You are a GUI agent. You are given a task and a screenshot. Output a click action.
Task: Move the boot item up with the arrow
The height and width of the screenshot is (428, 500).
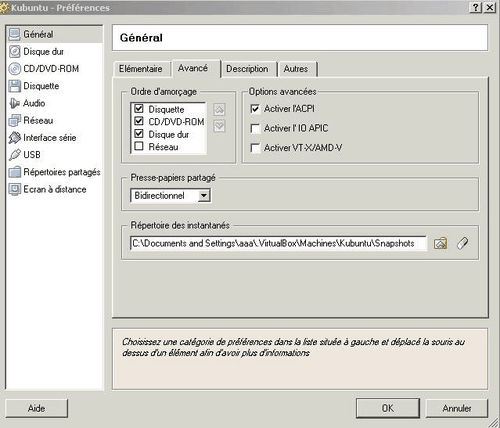(x=219, y=109)
